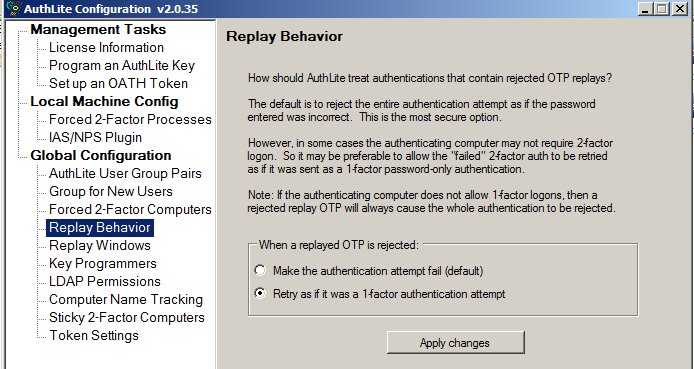Open License Information page

[106, 47]
